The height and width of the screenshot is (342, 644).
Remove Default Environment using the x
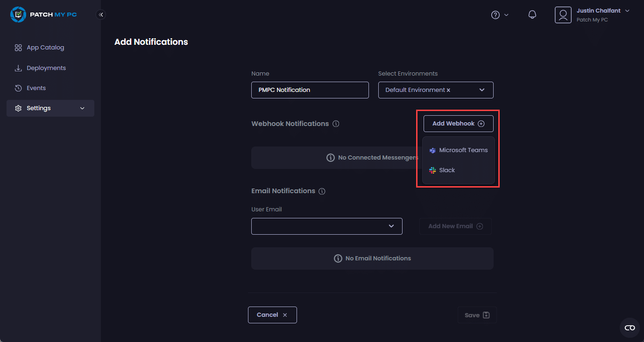(x=448, y=90)
